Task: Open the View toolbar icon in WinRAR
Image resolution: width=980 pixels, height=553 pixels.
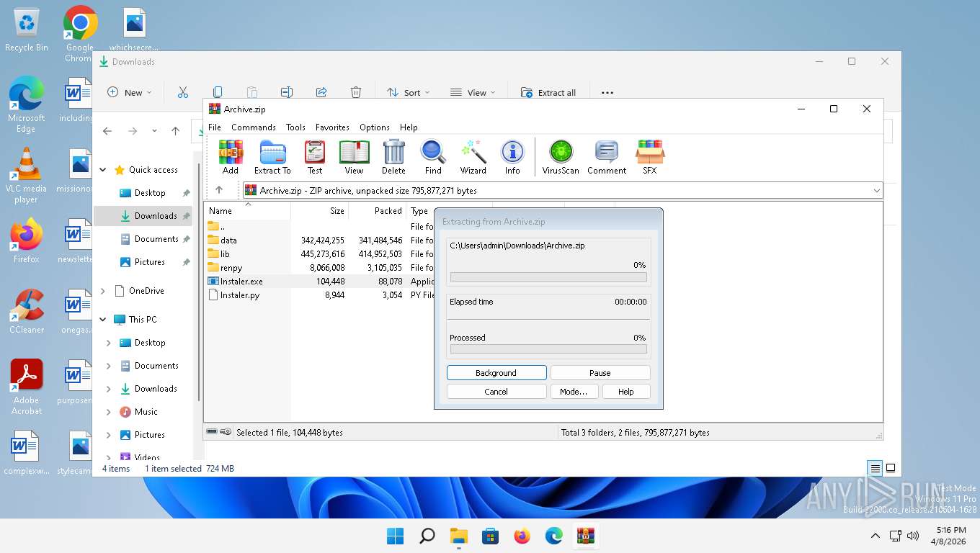Action: tap(354, 157)
